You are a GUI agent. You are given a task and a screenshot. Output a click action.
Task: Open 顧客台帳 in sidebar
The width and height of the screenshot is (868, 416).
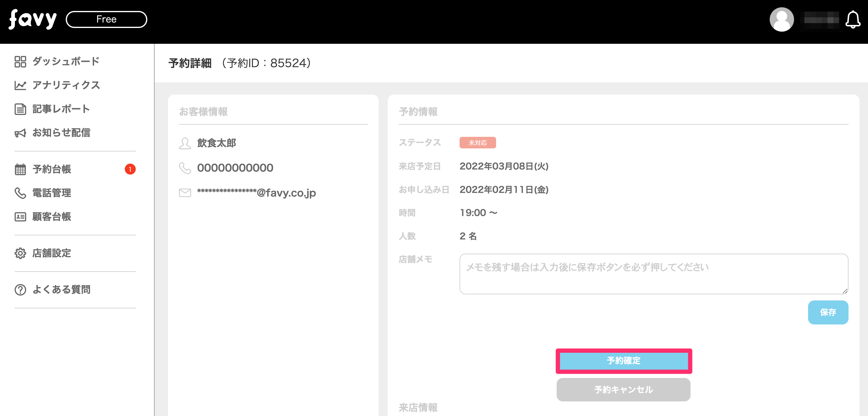point(51,217)
